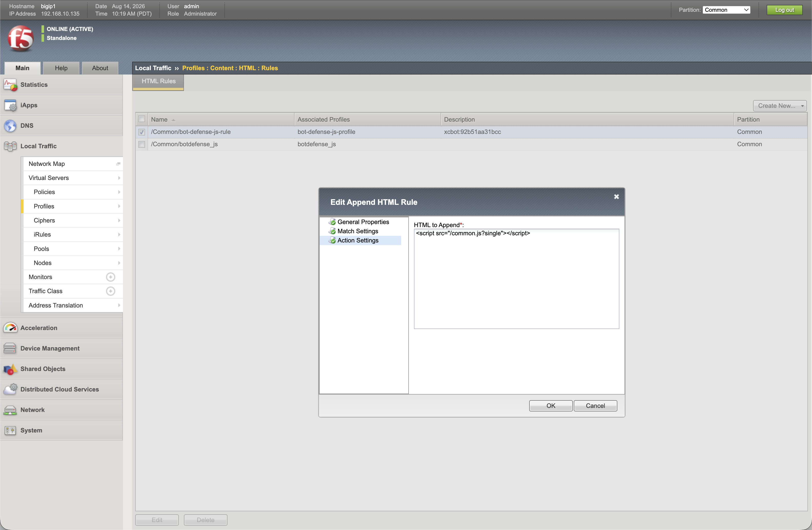Viewport: 812px width, 530px height.
Task: Expand the Policies submenu arrow
Action: click(119, 192)
